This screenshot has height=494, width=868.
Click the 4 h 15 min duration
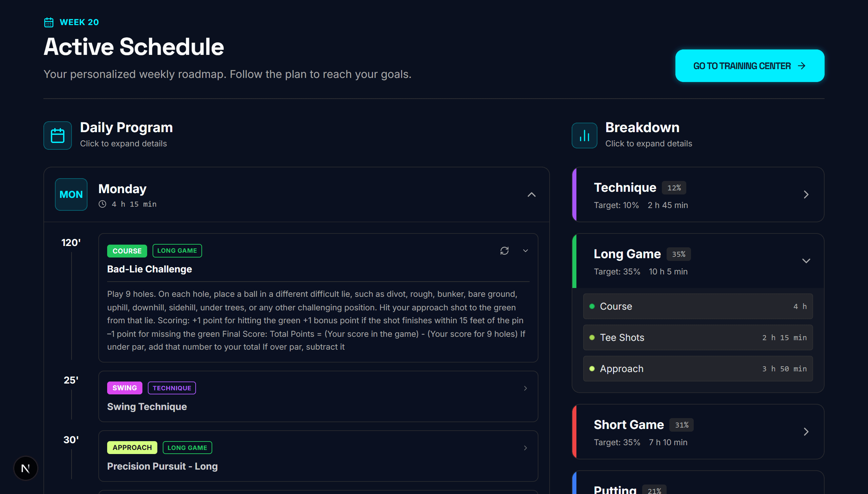(x=134, y=204)
